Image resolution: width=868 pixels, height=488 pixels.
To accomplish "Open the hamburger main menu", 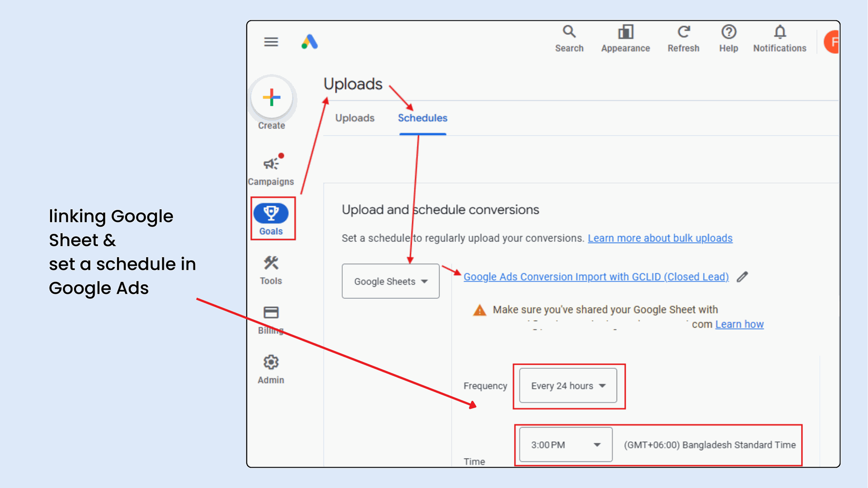I will coord(271,42).
